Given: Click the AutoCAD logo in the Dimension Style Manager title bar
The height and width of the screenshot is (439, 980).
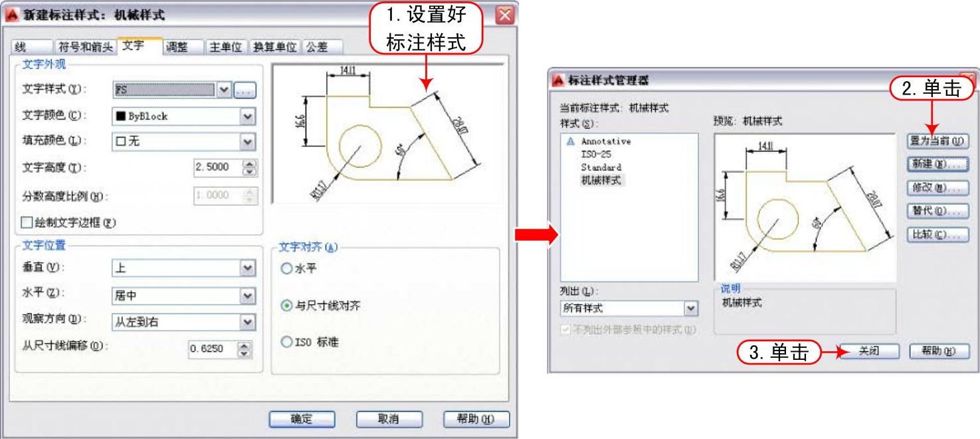Looking at the screenshot, I should click(557, 80).
